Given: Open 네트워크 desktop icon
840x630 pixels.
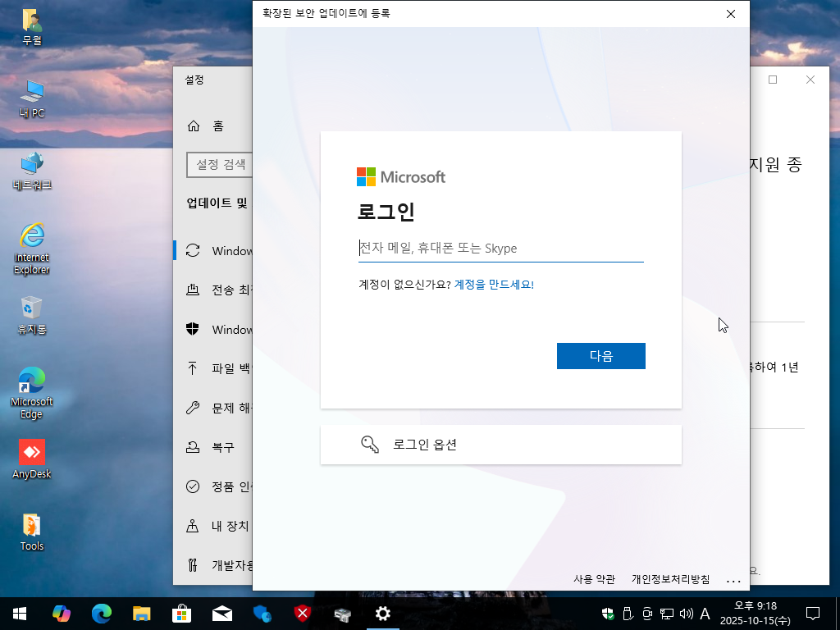Looking at the screenshot, I should point(32,171).
